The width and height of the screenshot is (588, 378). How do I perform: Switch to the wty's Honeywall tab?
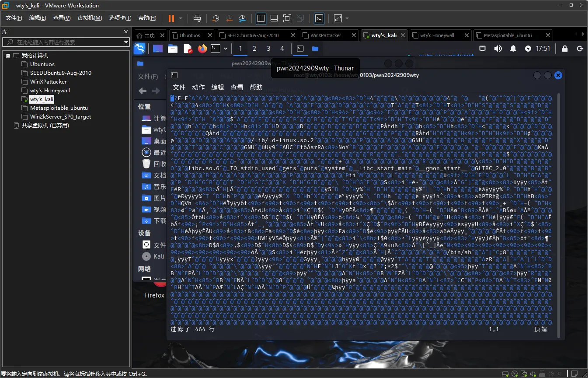(x=437, y=35)
